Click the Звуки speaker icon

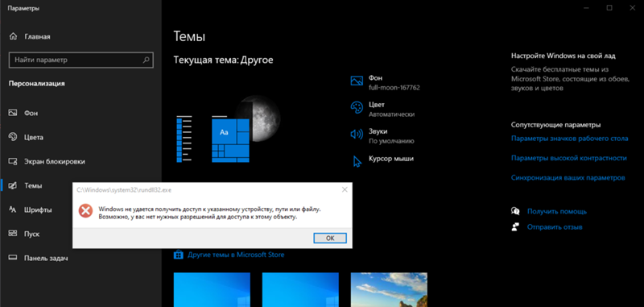click(357, 134)
